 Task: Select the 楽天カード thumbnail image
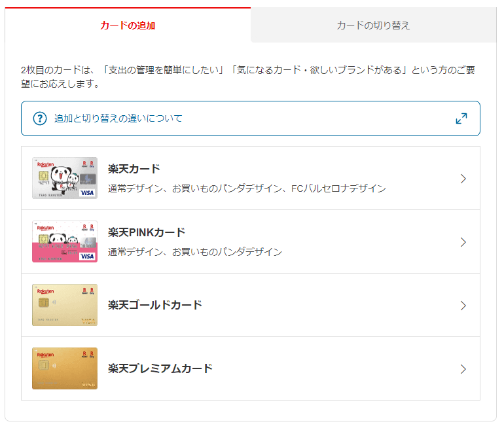point(65,178)
